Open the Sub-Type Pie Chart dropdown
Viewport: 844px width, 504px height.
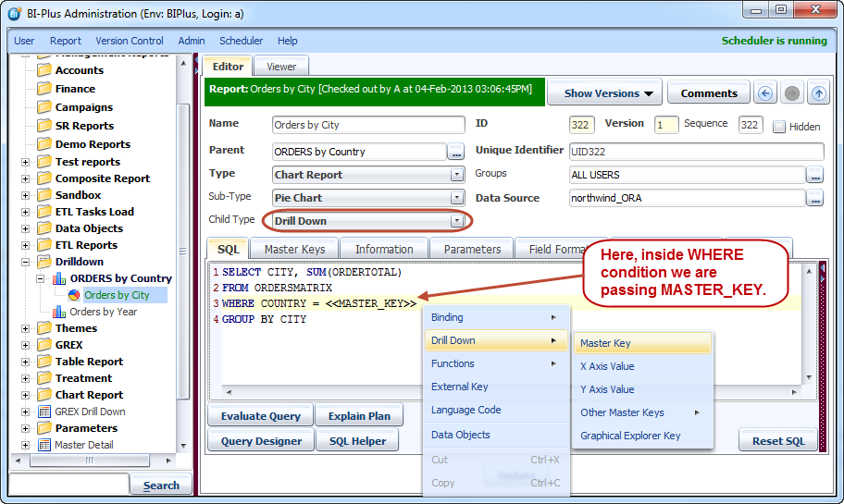[x=456, y=198]
